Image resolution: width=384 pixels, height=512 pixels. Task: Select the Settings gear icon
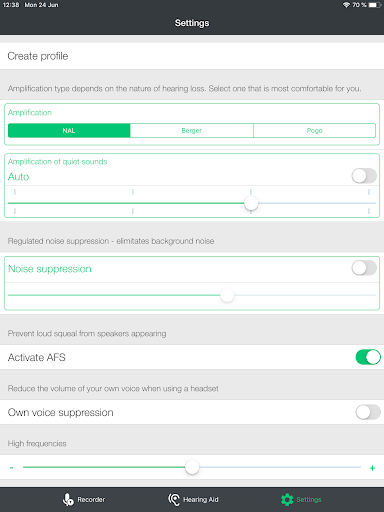click(x=287, y=499)
